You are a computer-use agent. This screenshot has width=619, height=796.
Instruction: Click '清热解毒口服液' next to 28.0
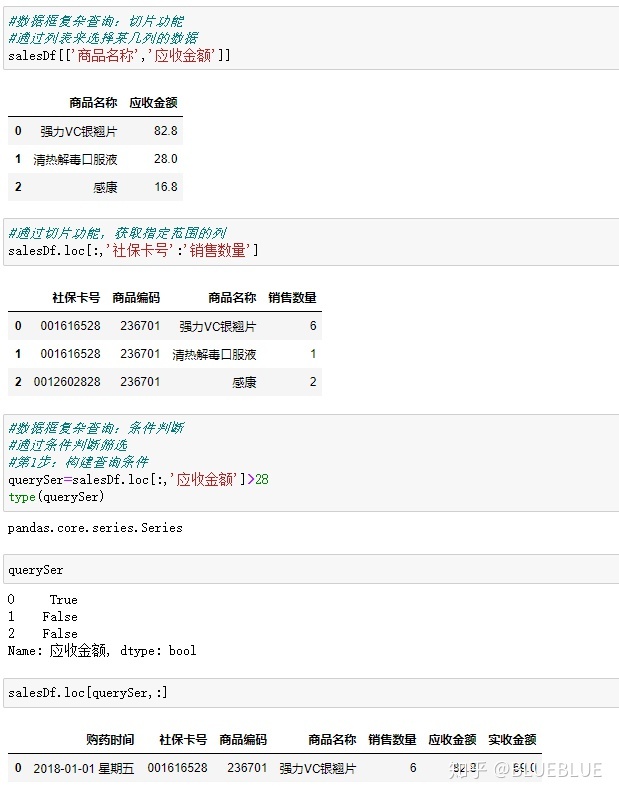(x=75, y=159)
